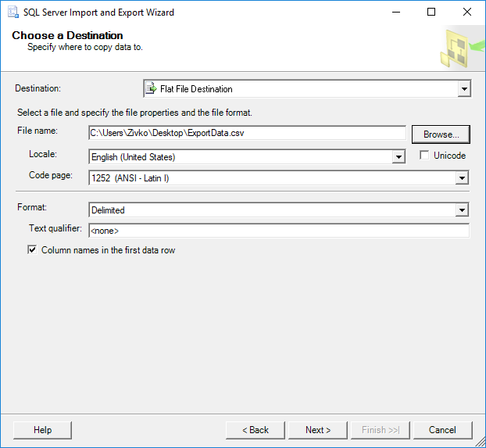Click the 1252 (ANSI - Latin I) combo box

coord(279,177)
